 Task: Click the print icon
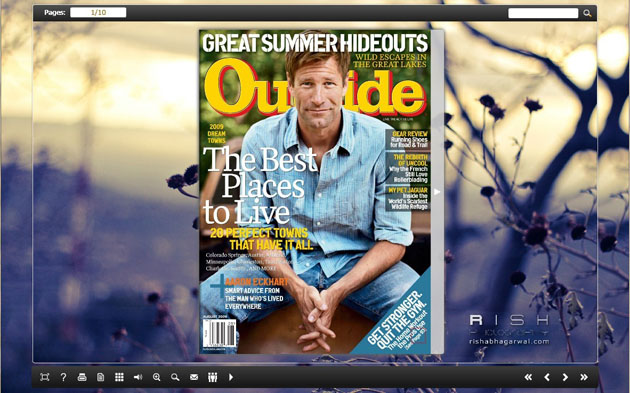pos(82,377)
